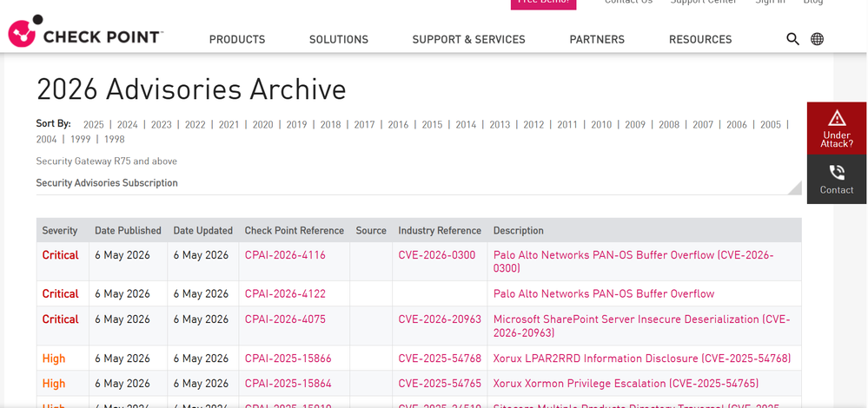The image size is (868, 408).
Task: Sort advisories by year 2018
Action: click(330, 125)
